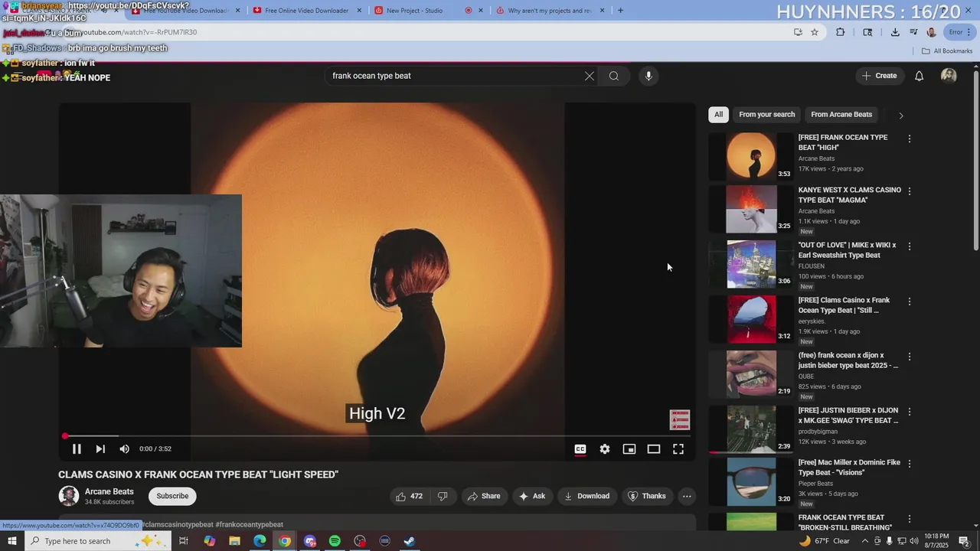The height and width of the screenshot is (551, 980).
Task: Open options for 'SWAG' type beat
Action: [910, 412]
